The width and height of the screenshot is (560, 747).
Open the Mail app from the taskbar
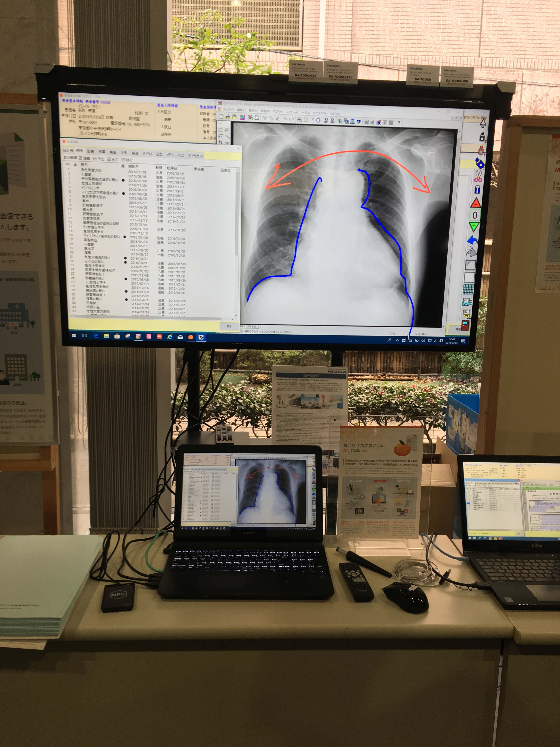tap(180, 337)
